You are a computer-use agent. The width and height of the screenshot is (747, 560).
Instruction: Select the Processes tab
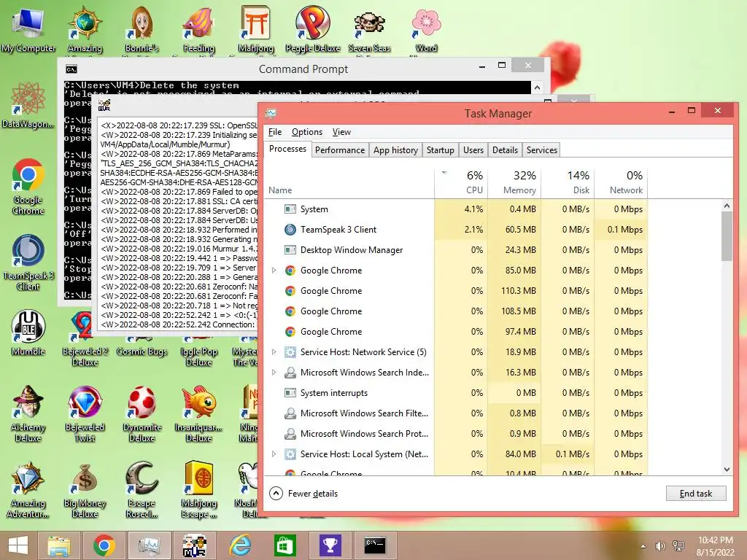tap(287, 149)
